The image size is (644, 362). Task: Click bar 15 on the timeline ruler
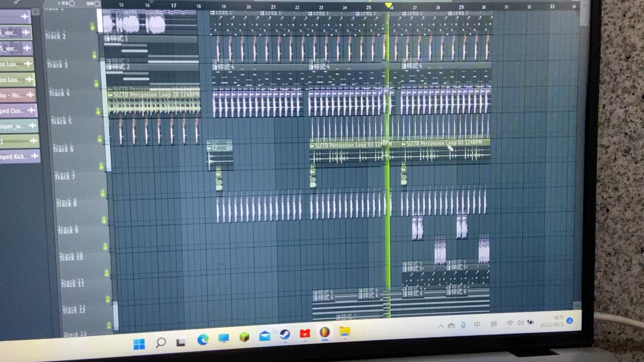click(x=121, y=5)
